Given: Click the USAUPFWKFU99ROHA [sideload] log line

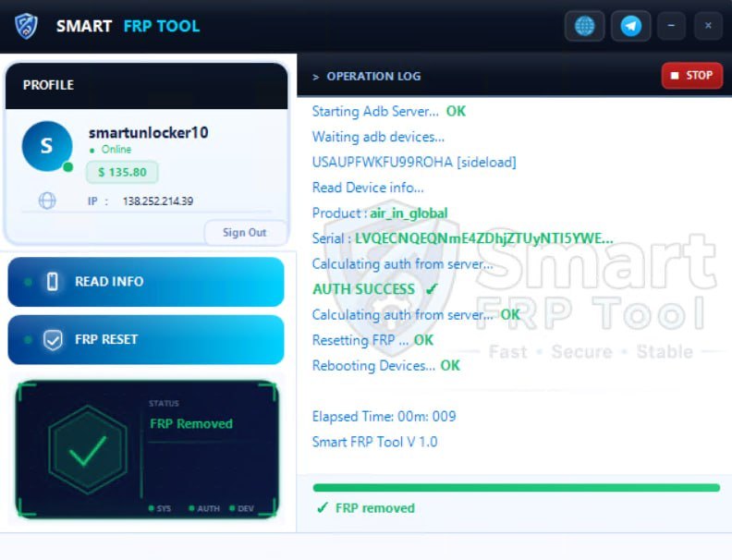Looking at the screenshot, I should pyautogui.click(x=414, y=162).
